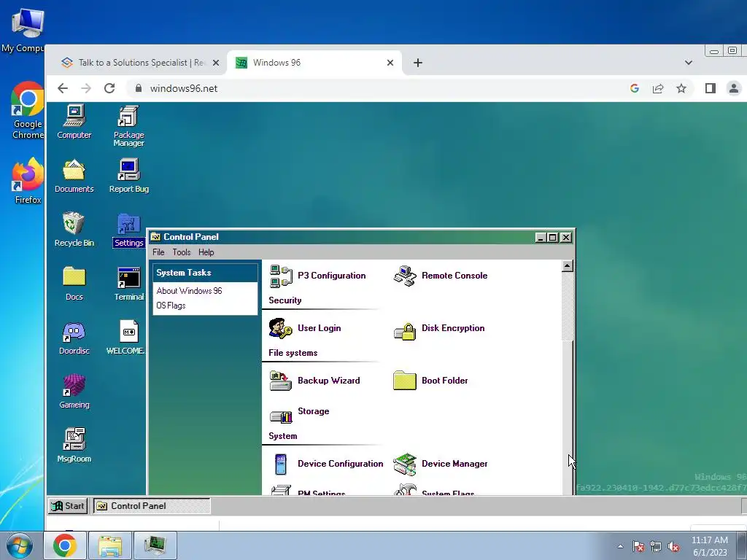Open the Recycle Bin in Windows 96
The image size is (747, 560).
click(74, 230)
